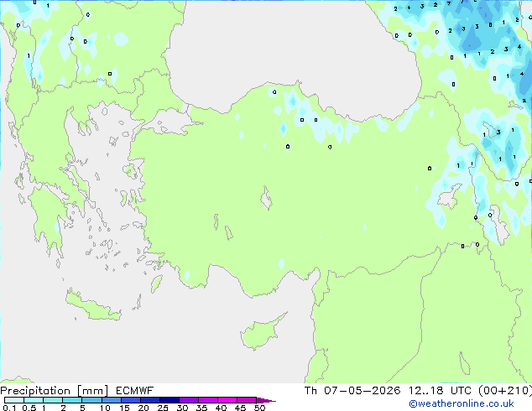Click the 25–30 mm dark navy legend box
This screenshot has width=532, height=411.
pos(169,400)
